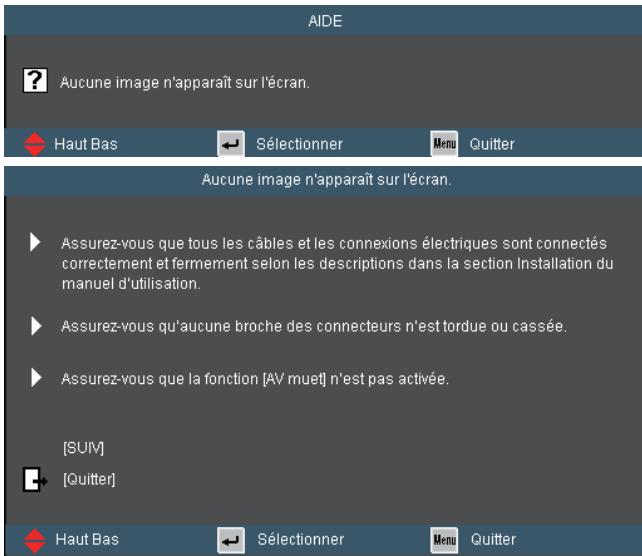
Task: Click the Haut Bas label in bottom footer
Action: click(x=87, y=540)
